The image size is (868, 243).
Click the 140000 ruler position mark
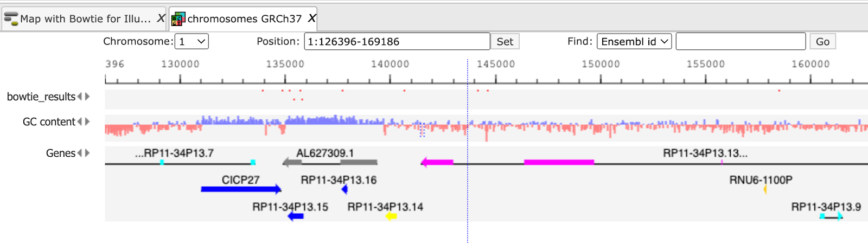coord(390,64)
